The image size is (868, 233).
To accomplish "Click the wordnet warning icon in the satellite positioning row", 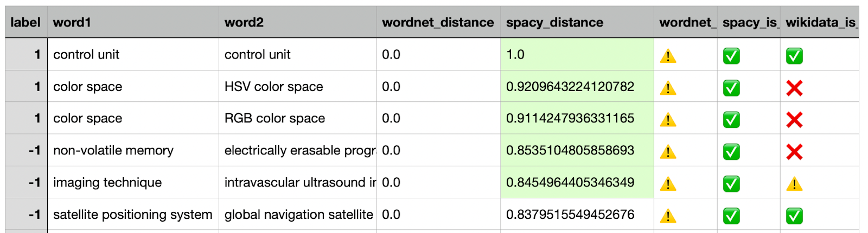I will pos(668,216).
